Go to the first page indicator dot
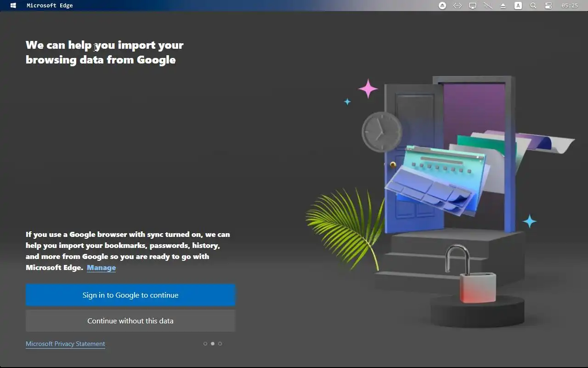588x368 pixels. (x=205, y=344)
